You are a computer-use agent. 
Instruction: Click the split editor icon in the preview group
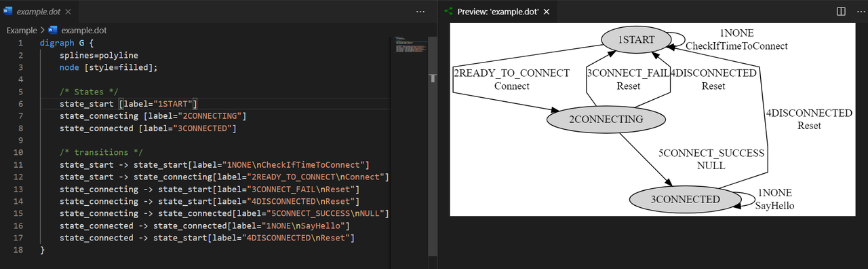(840, 12)
